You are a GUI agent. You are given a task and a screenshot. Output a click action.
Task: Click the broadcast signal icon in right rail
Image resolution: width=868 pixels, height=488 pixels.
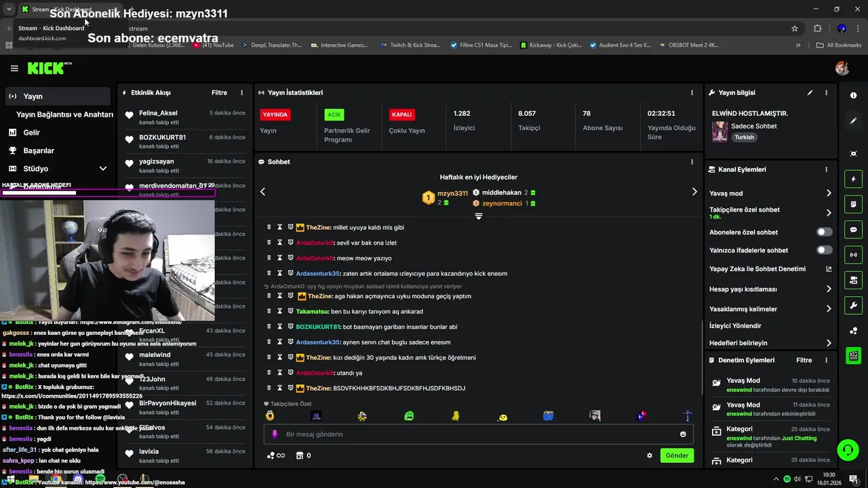point(853,255)
